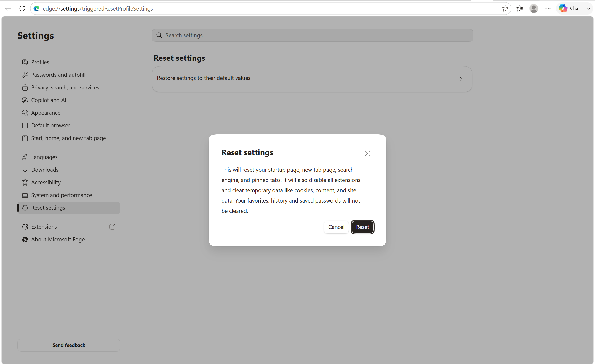Image resolution: width=595 pixels, height=364 pixels.
Task: Click the Extensions external link icon
Action: click(x=112, y=227)
